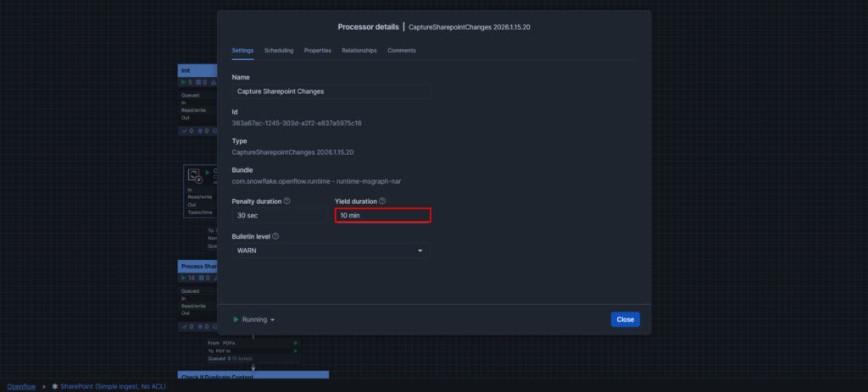Click the Init group stopped count icon
The height and width of the screenshot is (392, 868).
tap(198, 82)
